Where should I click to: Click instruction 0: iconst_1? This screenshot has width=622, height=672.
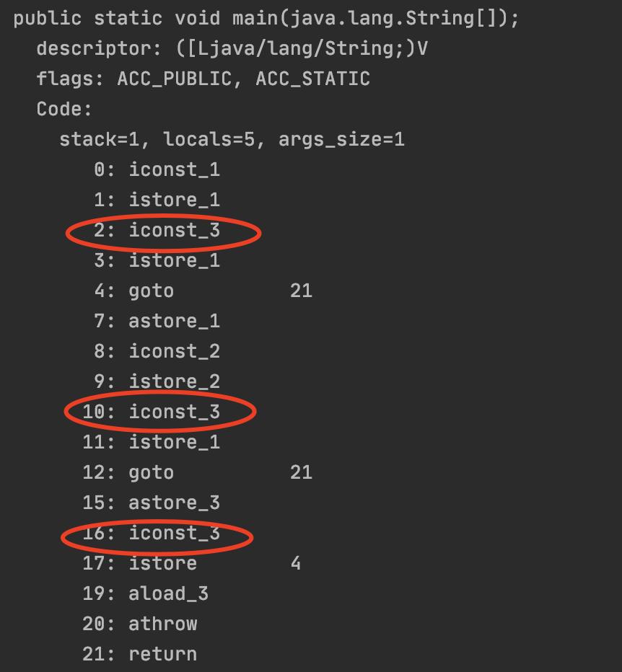(157, 169)
